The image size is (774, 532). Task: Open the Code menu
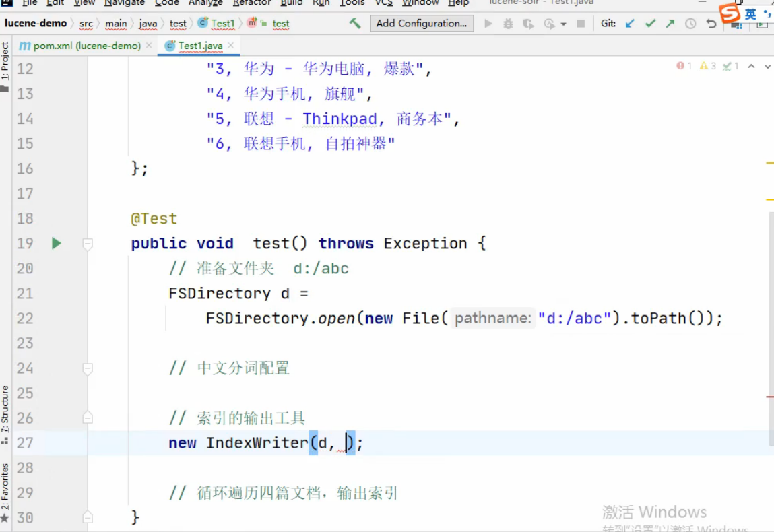pos(167,3)
